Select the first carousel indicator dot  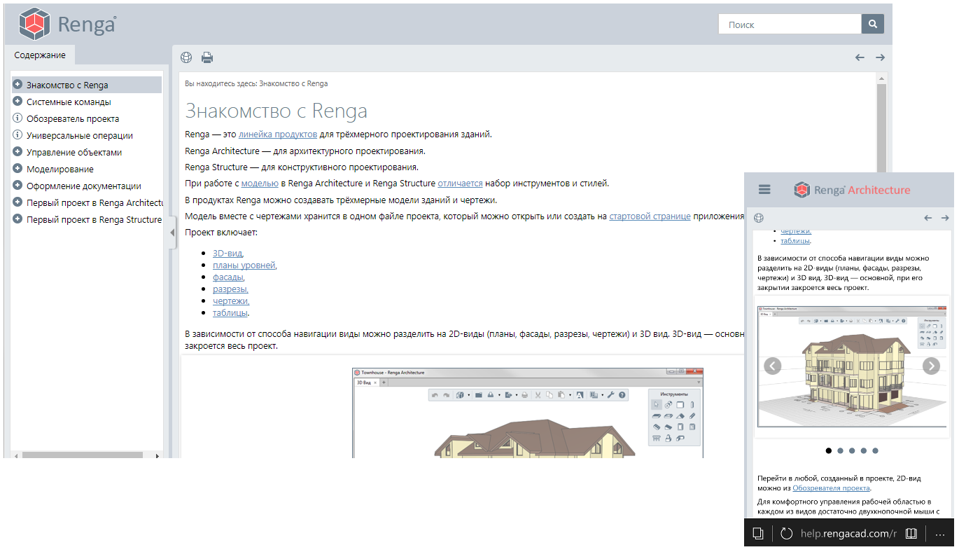pyautogui.click(x=829, y=451)
